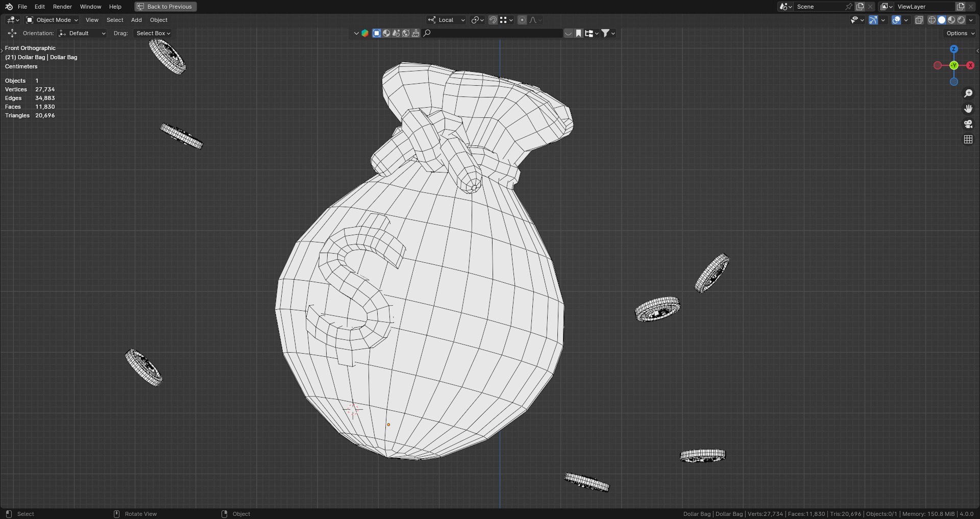Pin the scene to workspace

(849, 7)
